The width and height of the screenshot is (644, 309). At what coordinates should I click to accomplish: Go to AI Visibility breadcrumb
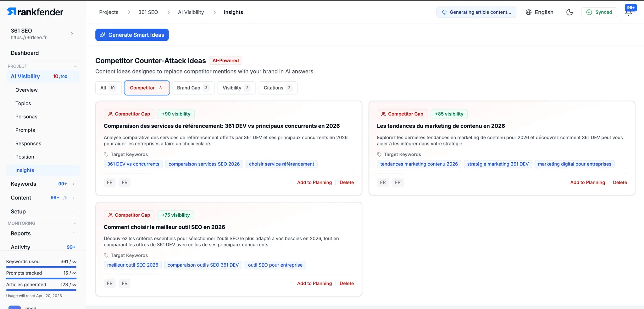pos(191,12)
